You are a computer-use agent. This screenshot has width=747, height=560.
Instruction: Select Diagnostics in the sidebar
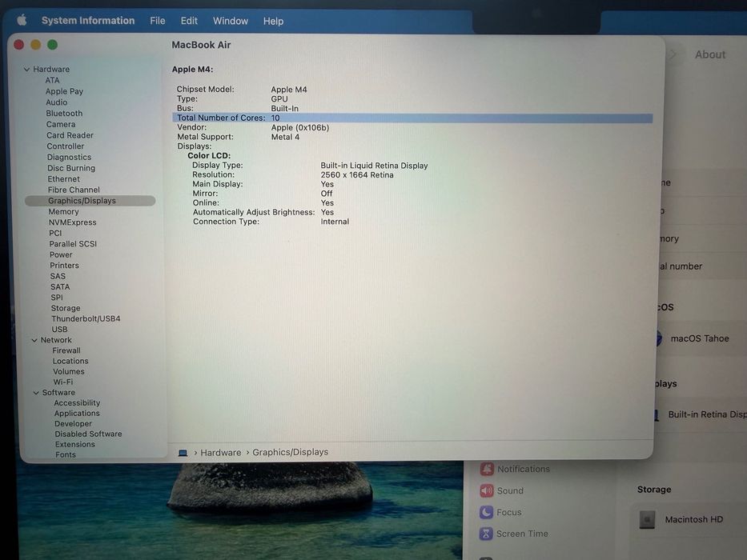click(x=69, y=157)
